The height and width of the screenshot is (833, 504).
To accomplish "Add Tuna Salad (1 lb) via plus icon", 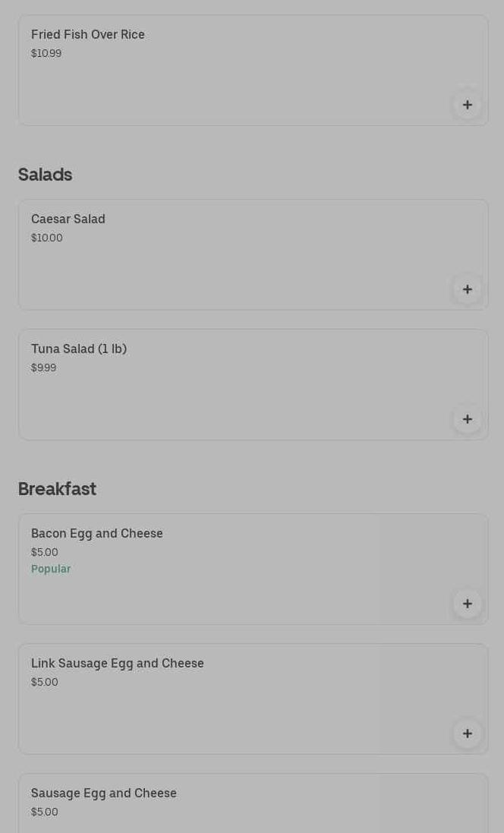I will pos(468,419).
